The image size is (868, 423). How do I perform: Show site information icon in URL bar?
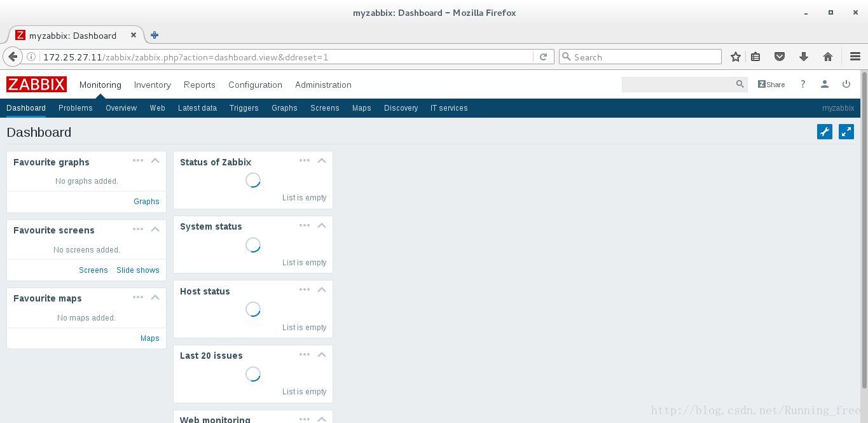31,57
